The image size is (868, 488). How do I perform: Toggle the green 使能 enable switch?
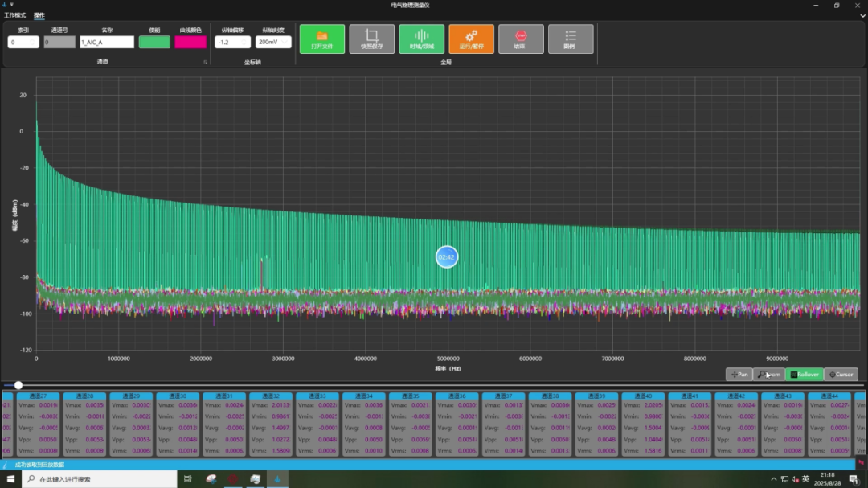click(x=154, y=43)
